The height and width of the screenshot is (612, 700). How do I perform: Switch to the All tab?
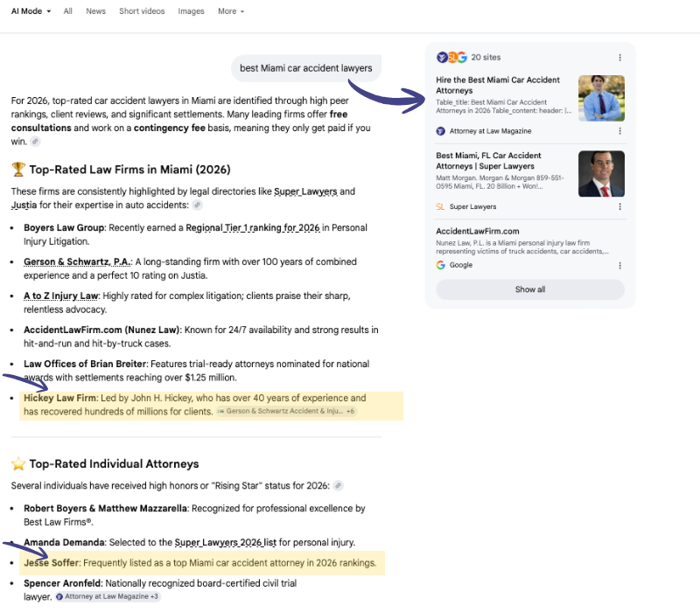point(68,11)
